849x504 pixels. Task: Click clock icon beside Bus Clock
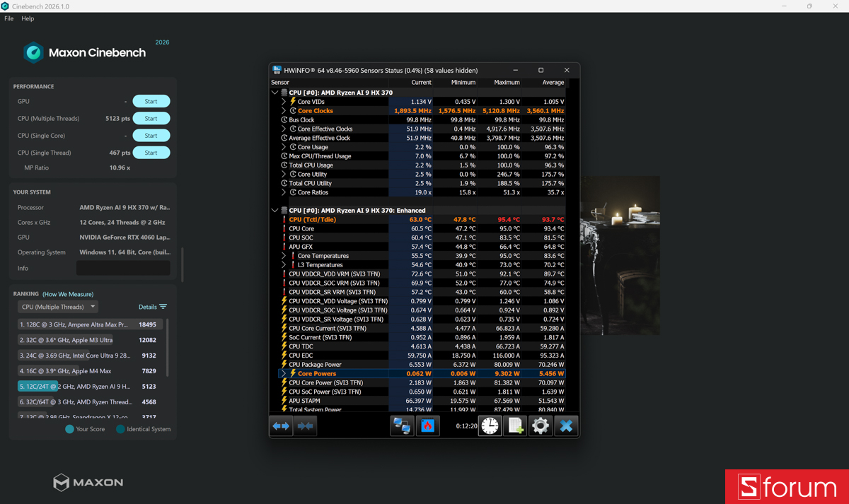284,120
